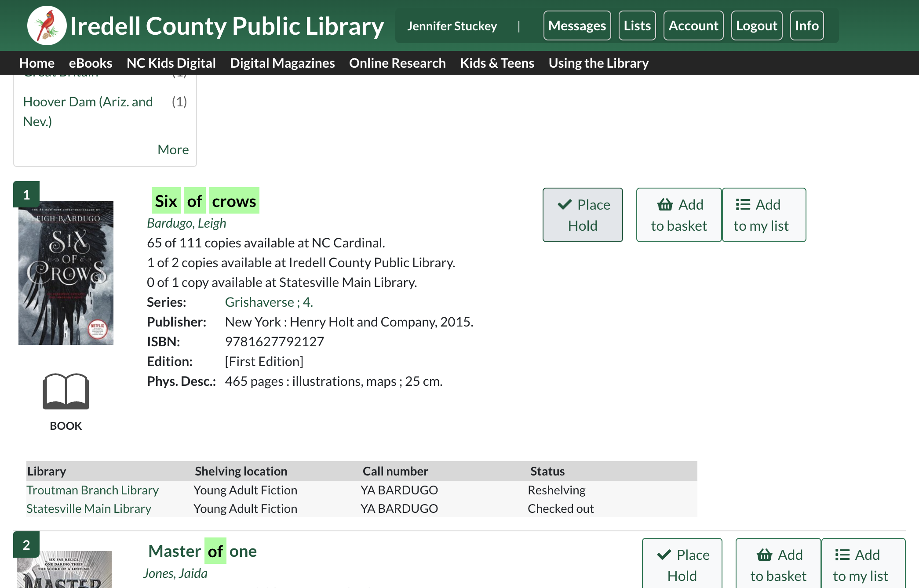Add Six of Crows to my list
The image size is (919, 588).
[x=764, y=215]
